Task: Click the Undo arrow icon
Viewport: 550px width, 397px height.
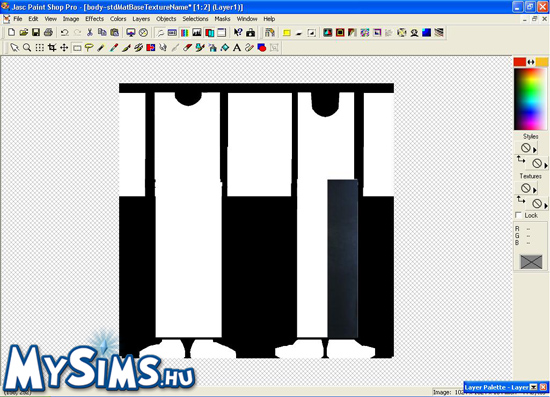Action: pos(65,33)
